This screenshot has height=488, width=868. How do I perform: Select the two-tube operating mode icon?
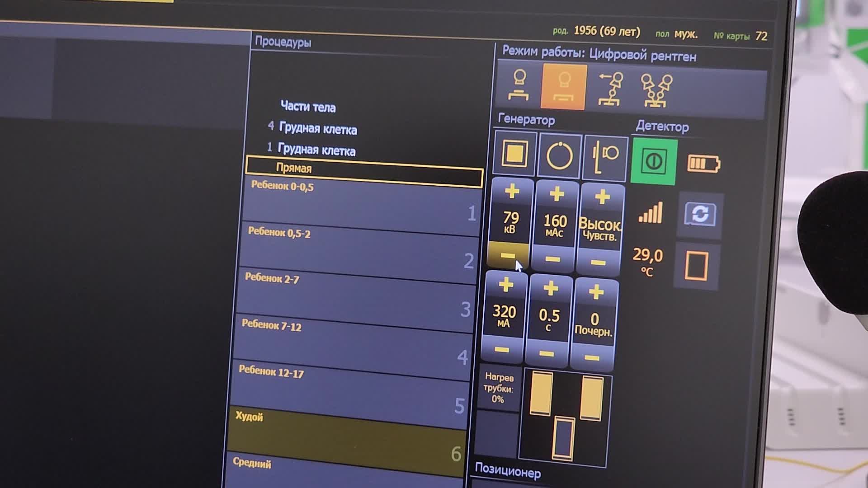656,90
